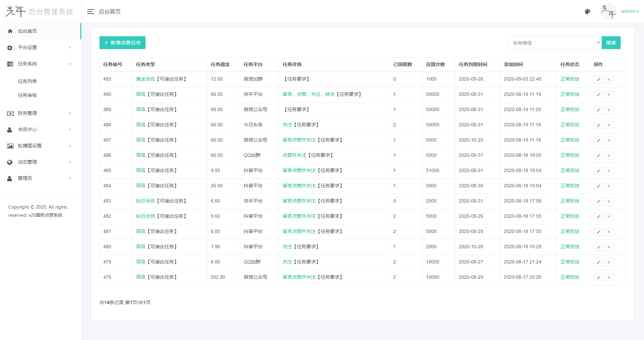Open the theme palette icon in header
Viewport: 644px width, 340px height.
click(x=587, y=12)
